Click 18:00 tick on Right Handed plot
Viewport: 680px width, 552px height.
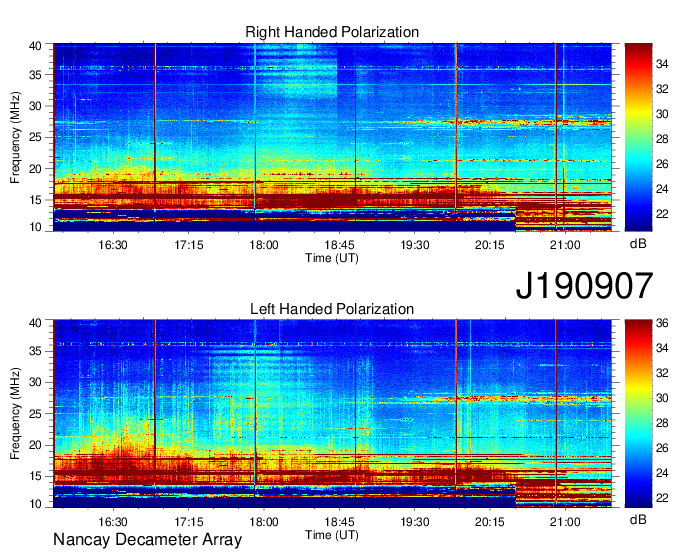coord(264,245)
